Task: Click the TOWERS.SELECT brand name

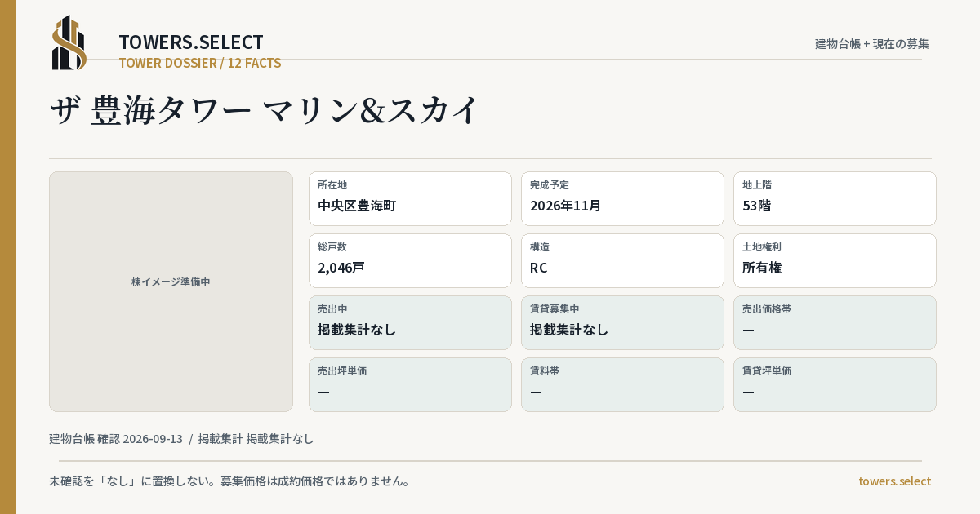Action: point(191,42)
